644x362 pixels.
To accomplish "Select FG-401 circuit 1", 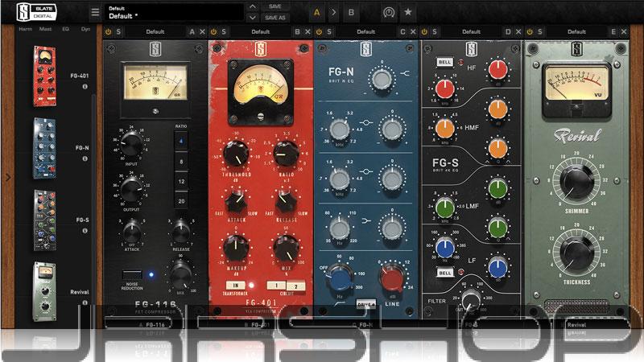I will click(x=276, y=285).
